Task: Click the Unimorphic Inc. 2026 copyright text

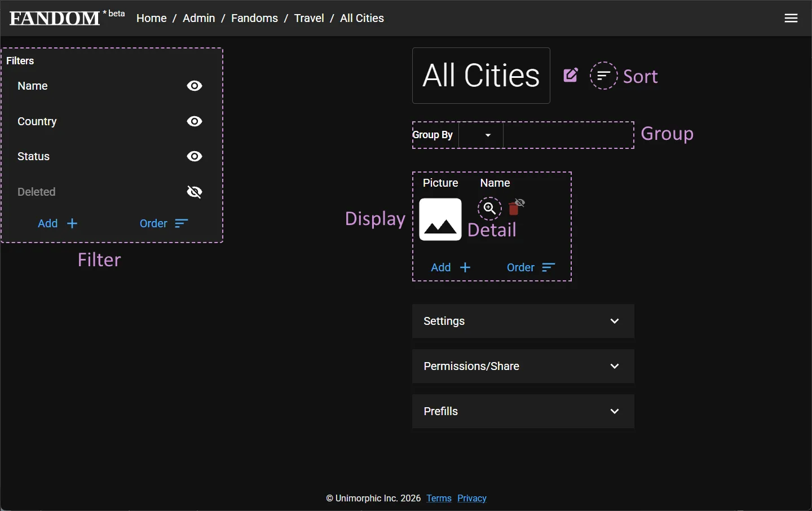Action: tap(373, 498)
